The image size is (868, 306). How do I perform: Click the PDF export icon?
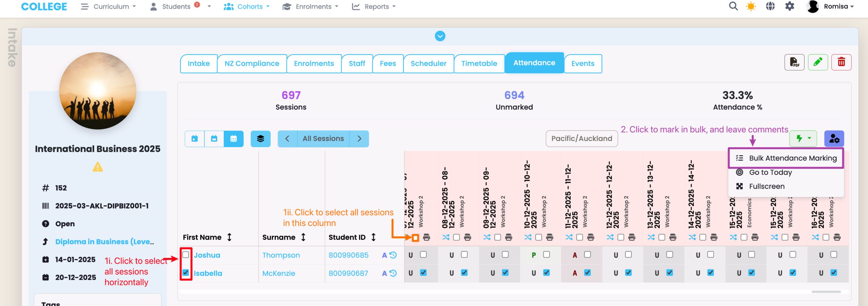(794, 62)
